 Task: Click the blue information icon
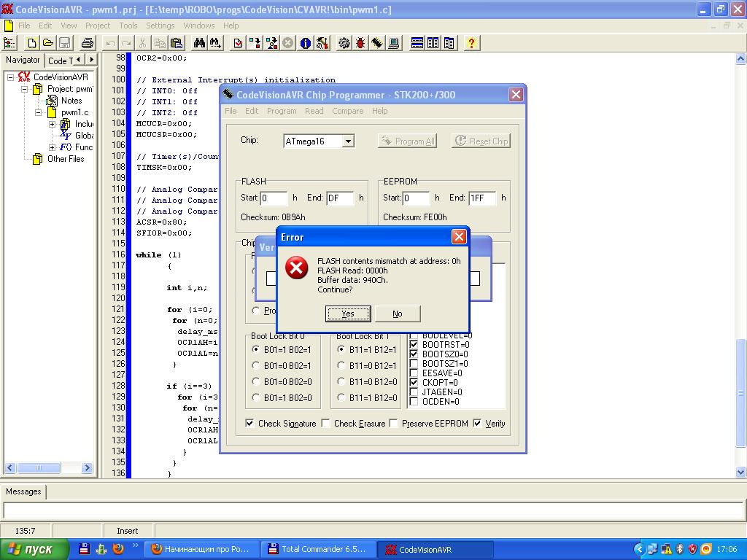(x=306, y=43)
